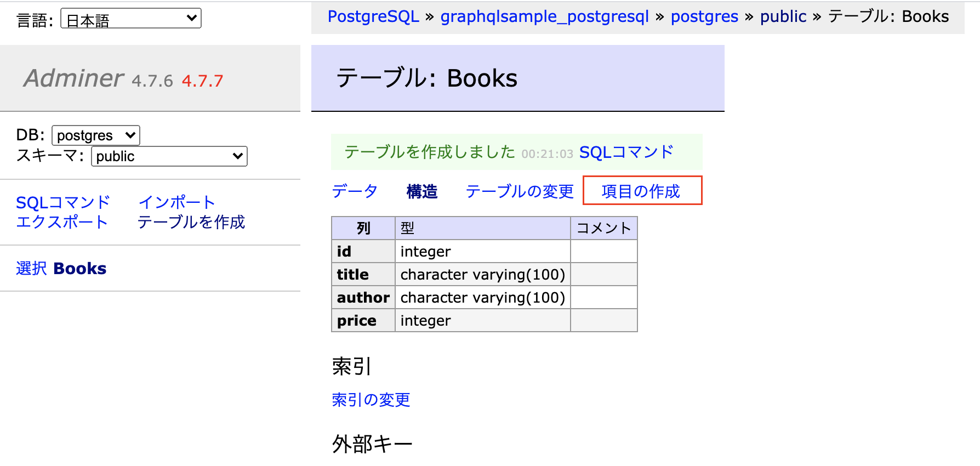Image resolution: width=980 pixels, height=466 pixels.
Task: Click テーブルを作成 in the sidebar
Action: click(191, 222)
